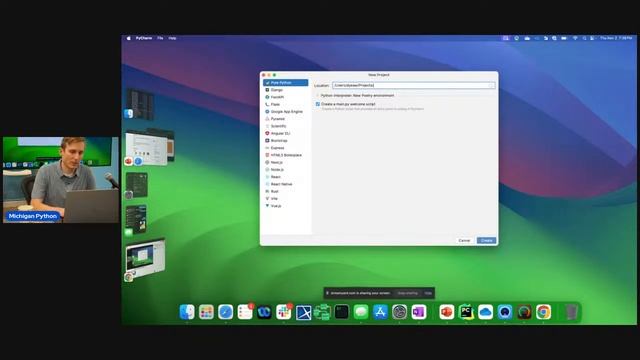Open PyCharm from the dock
Viewport: 640px width, 360px height.
pos(466,312)
